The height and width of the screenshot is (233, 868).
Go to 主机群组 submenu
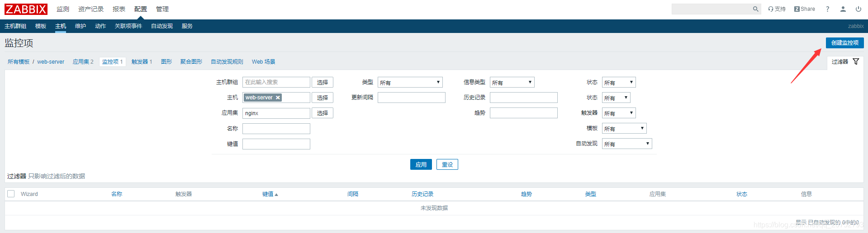click(x=15, y=26)
